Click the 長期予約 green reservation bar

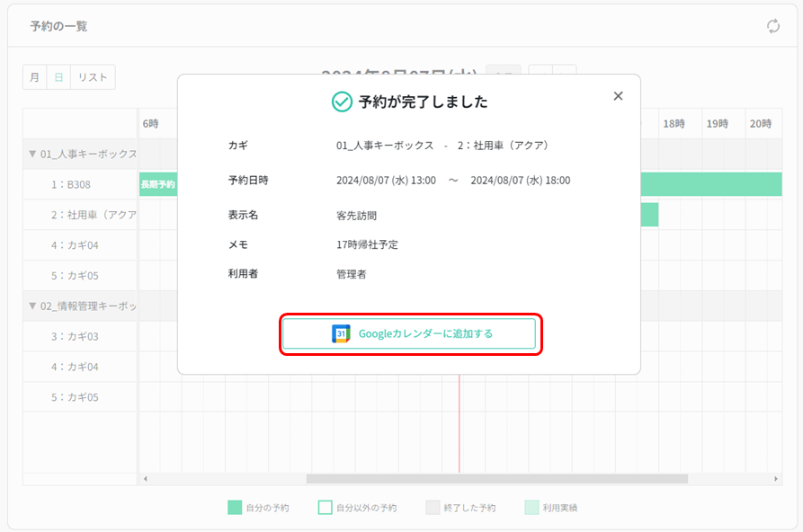coord(159,184)
